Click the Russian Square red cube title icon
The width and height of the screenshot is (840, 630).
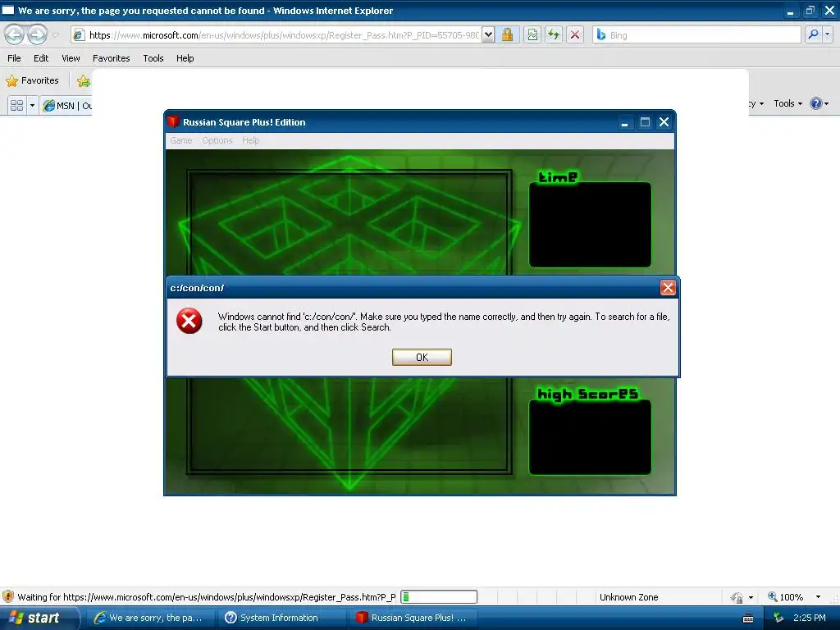pyautogui.click(x=173, y=121)
